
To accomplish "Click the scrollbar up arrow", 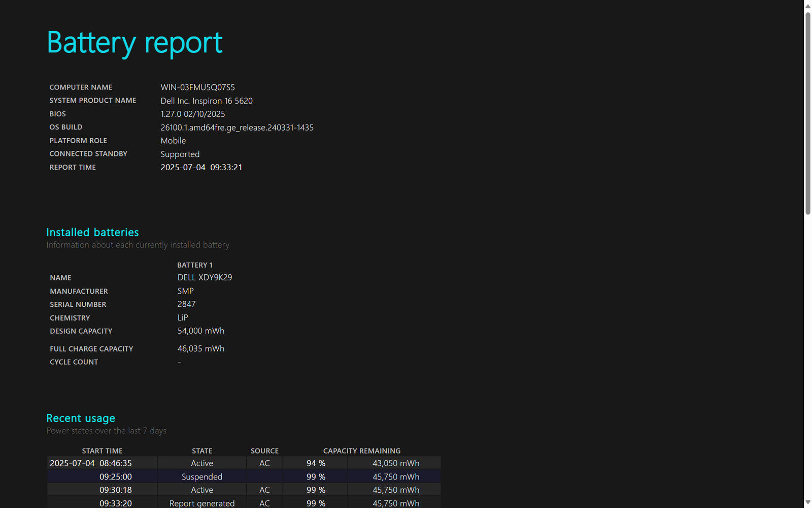I will tap(807, 6).
